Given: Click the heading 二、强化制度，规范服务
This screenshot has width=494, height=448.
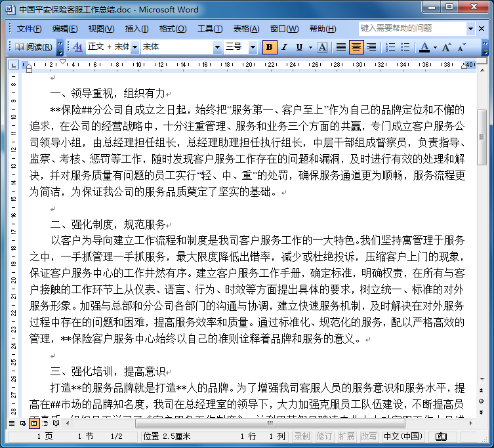Looking at the screenshot, I should (x=108, y=224).
